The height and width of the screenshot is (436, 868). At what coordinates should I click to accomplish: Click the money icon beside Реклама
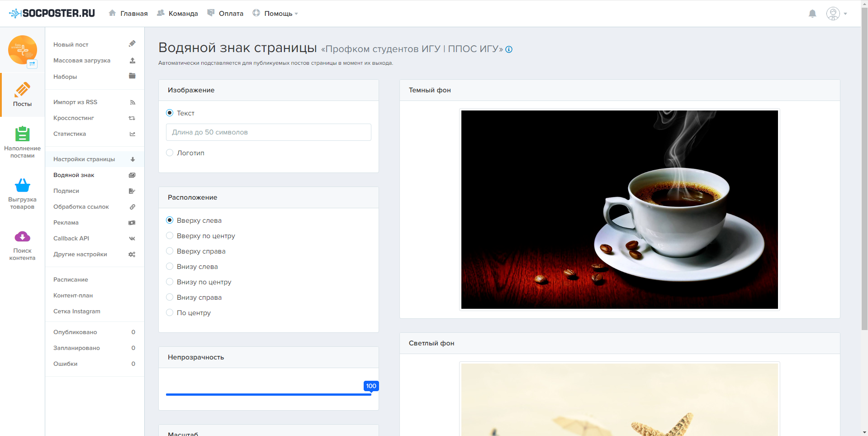tap(132, 223)
